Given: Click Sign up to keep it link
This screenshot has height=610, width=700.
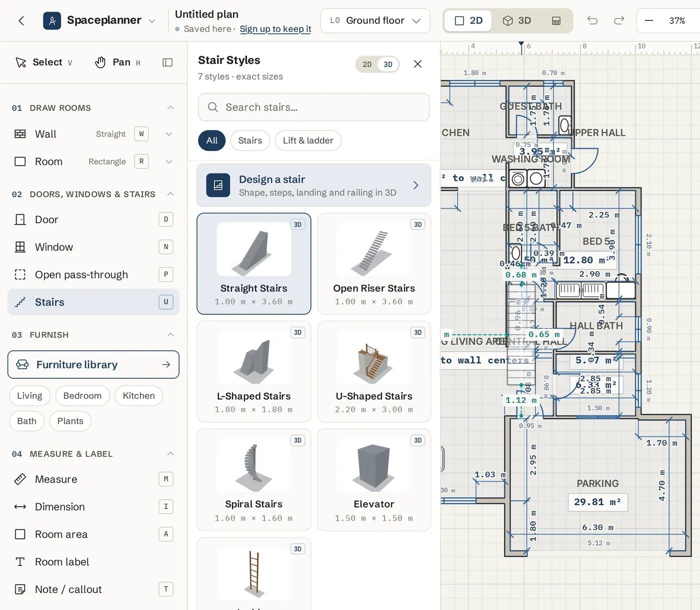Looking at the screenshot, I should pyautogui.click(x=275, y=29).
